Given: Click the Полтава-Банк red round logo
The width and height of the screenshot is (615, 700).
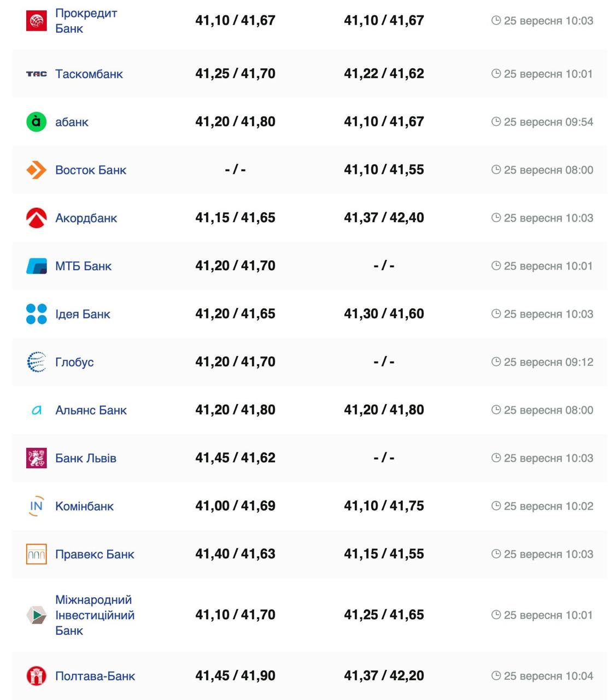Looking at the screenshot, I should click(37, 676).
